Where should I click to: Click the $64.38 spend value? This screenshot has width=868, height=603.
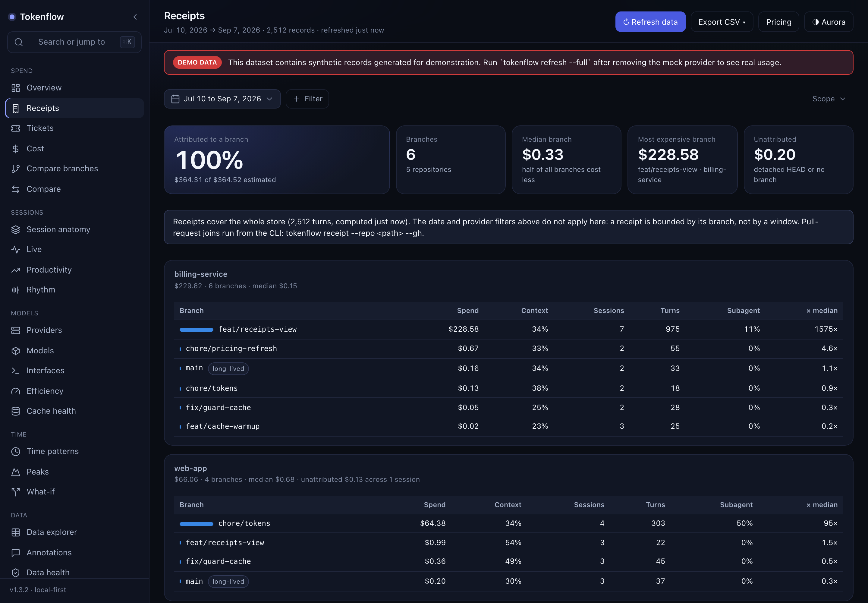[433, 524]
